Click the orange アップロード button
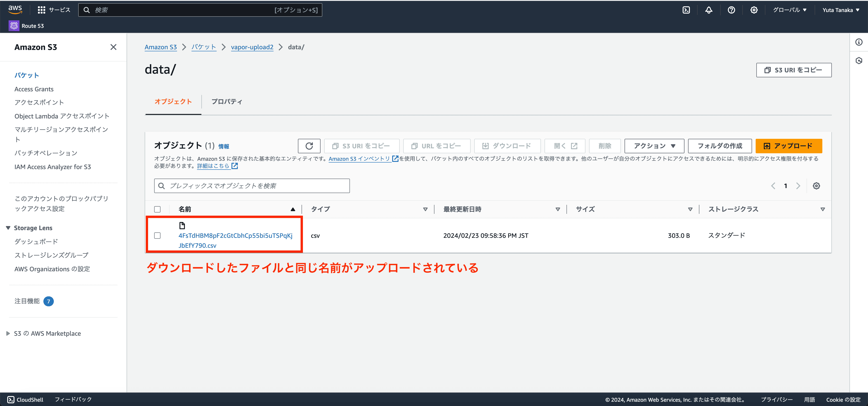This screenshot has width=868, height=406. tap(788, 146)
